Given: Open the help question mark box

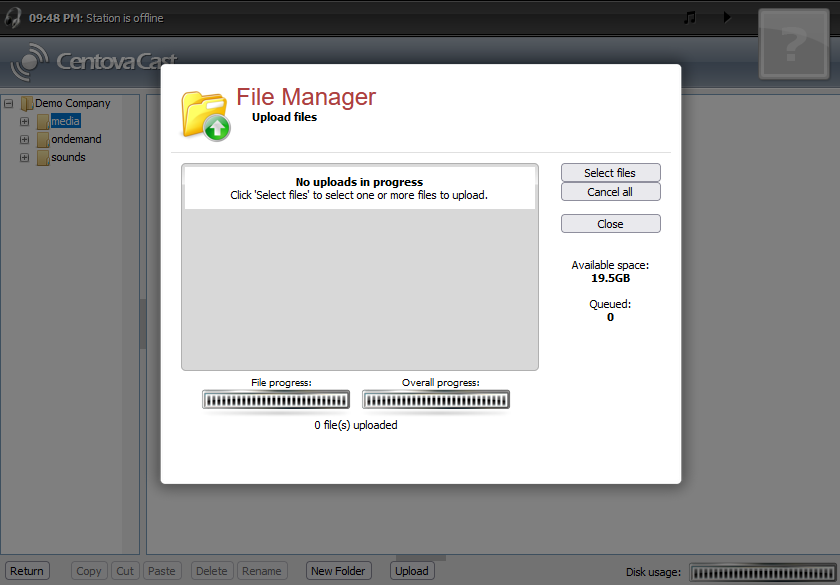Looking at the screenshot, I should [793, 44].
